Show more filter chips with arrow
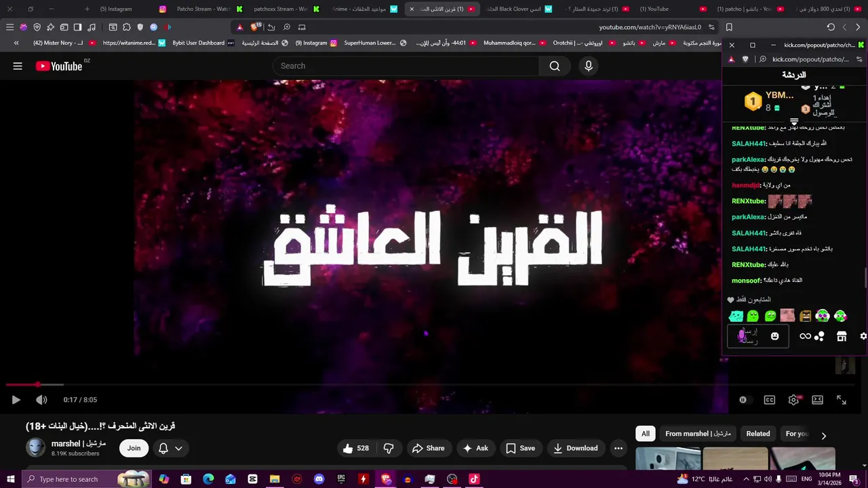The image size is (868, 488). pyautogui.click(x=823, y=436)
